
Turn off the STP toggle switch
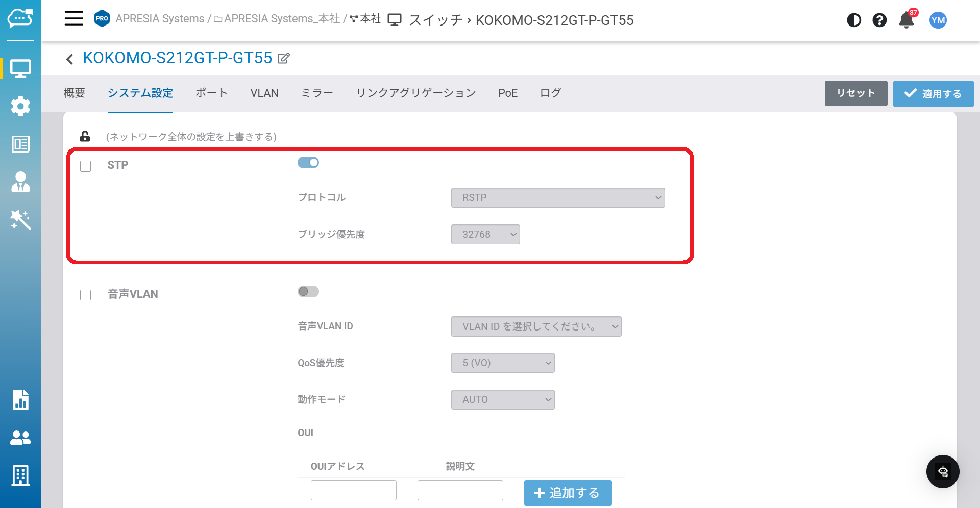(308, 163)
